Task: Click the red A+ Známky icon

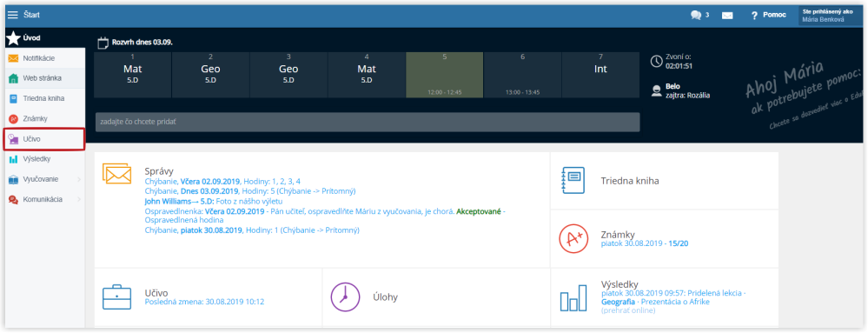Action: pyautogui.click(x=573, y=239)
